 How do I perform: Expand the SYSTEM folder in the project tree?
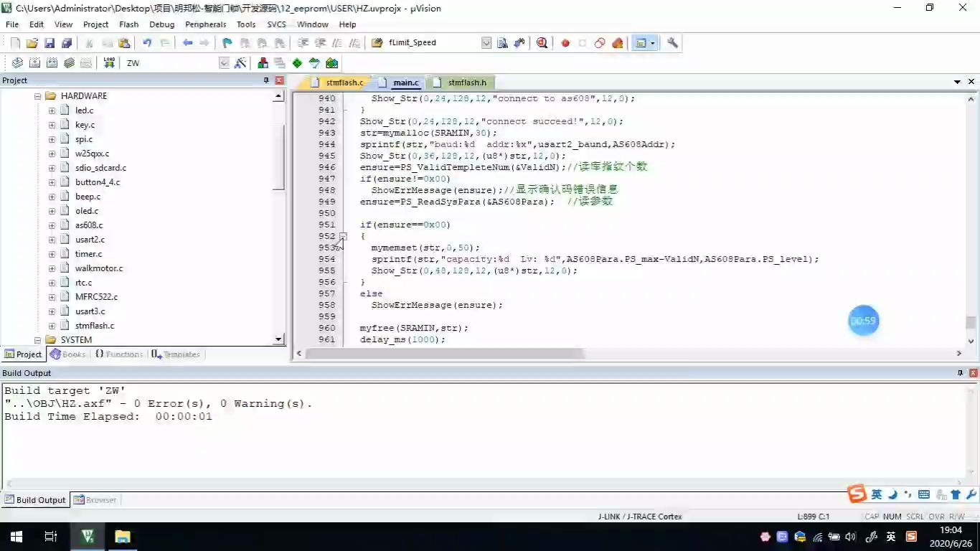(x=37, y=340)
